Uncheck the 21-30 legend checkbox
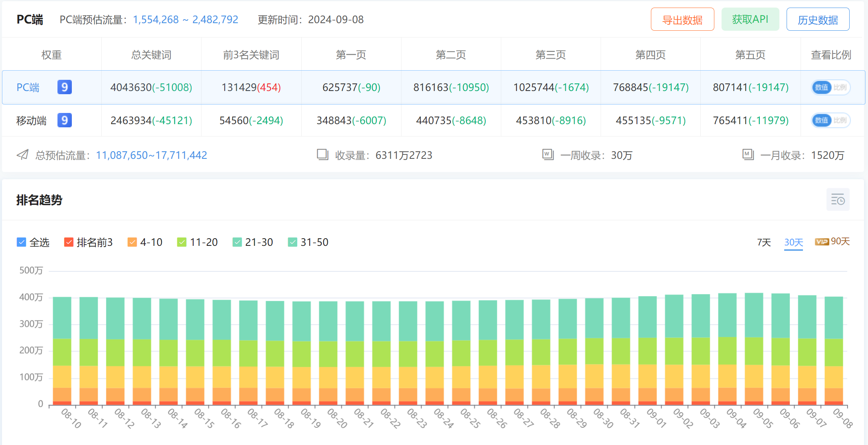The width and height of the screenshot is (868, 445). [x=237, y=242]
